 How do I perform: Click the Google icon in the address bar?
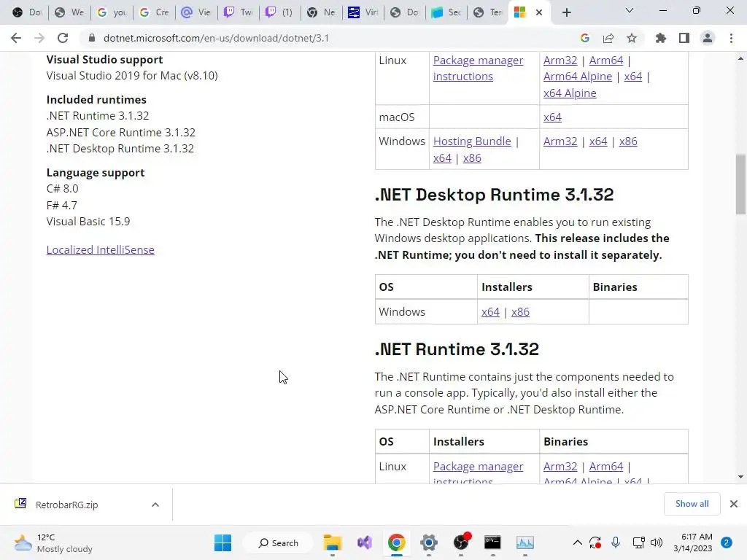[x=585, y=38]
